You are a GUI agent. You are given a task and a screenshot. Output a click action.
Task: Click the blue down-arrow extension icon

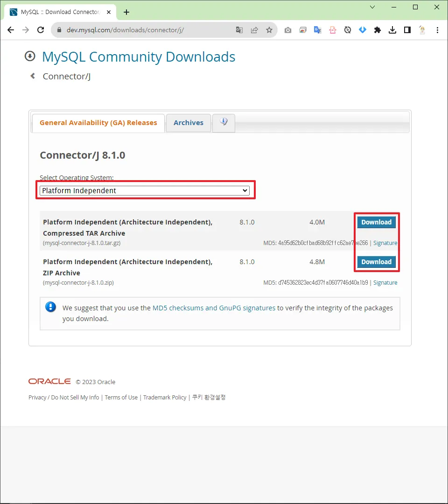pyautogui.click(x=363, y=30)
